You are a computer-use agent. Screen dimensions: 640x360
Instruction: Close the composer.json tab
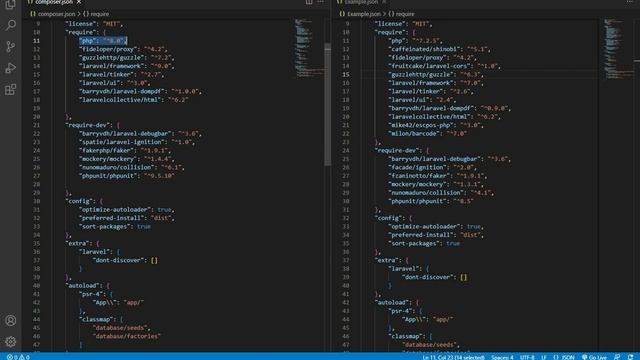point(79,2)
